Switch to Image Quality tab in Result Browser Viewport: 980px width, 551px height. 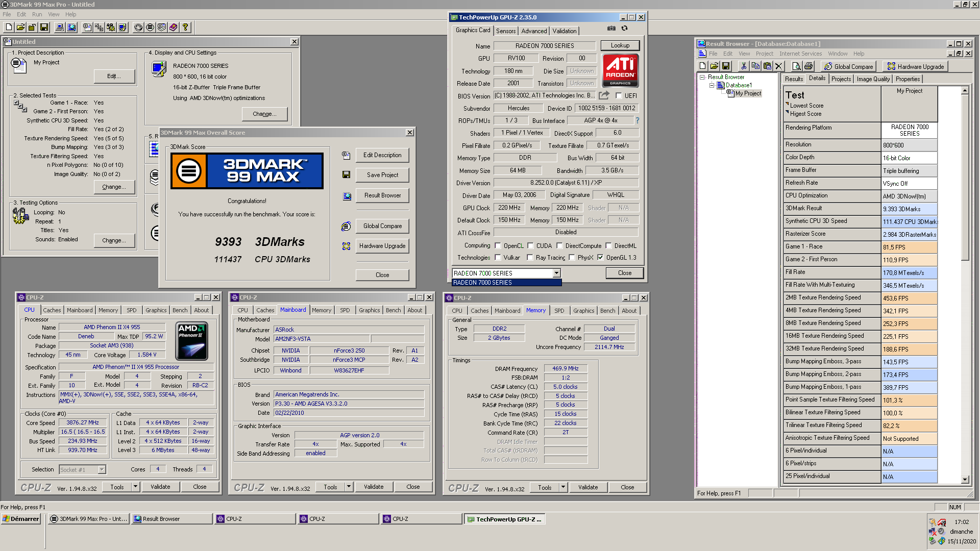pyautogui.click(x=873, y=79)
